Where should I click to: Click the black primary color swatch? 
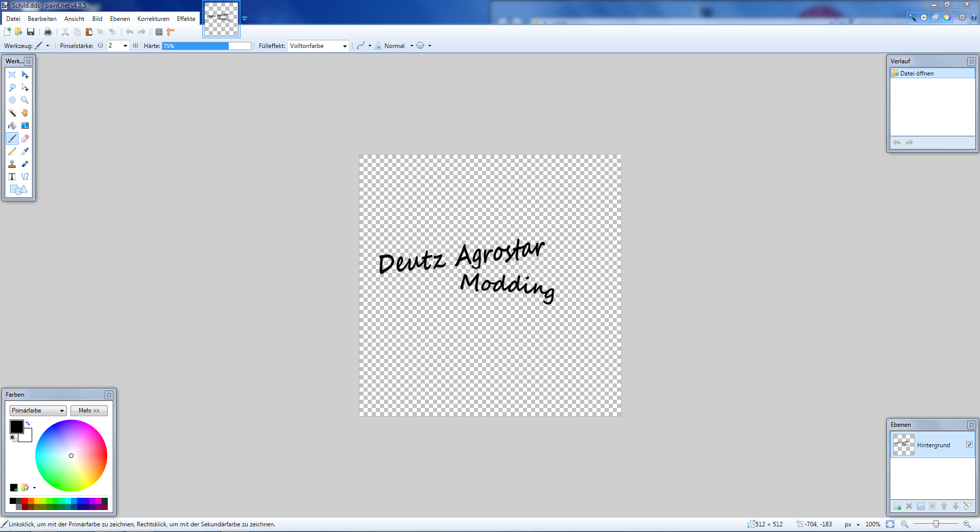pyautogui.click(x=16, y=427)
